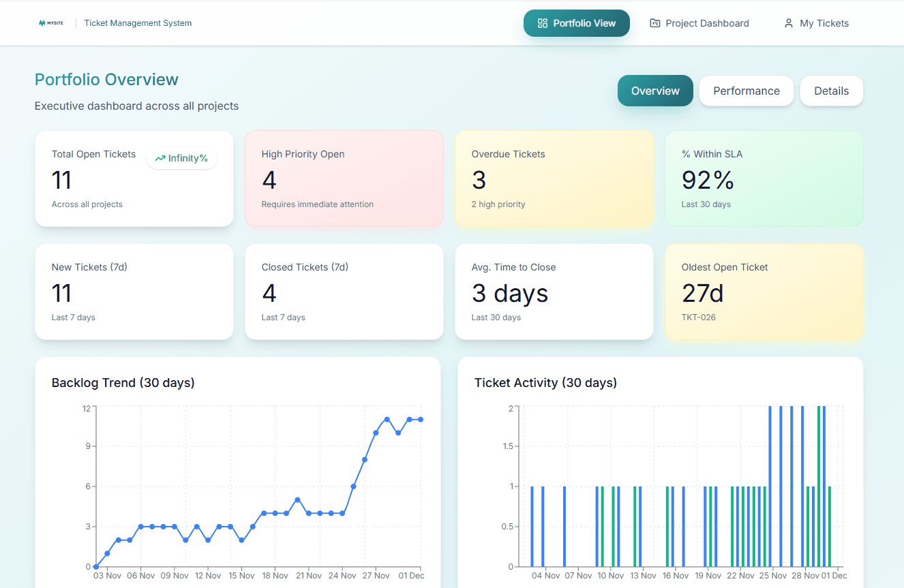
Task: Open the Details tab
Action: pos(831,91)
